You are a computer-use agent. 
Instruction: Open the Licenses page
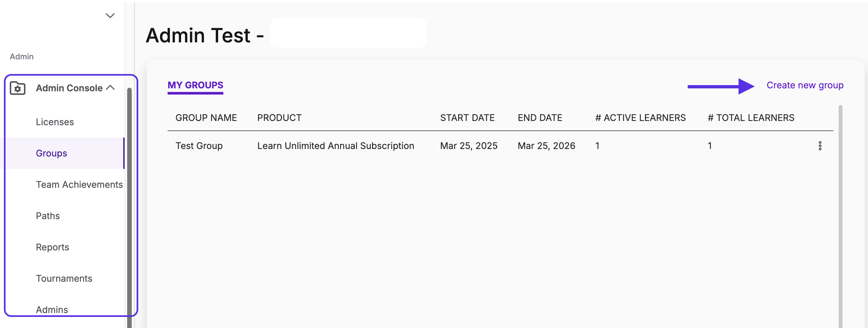[x=54, y=122]
